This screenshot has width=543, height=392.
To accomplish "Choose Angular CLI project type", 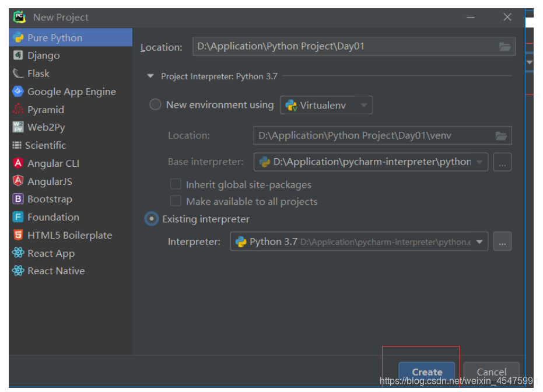I will click(x=71, y=163).
